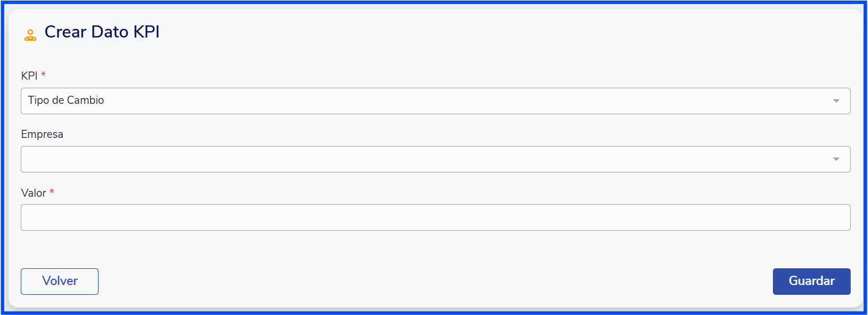Click the "Guardar" text on the blue button
Image resolution: width=868 pixels, height=315 pixels.
click(x=812, y=281)
